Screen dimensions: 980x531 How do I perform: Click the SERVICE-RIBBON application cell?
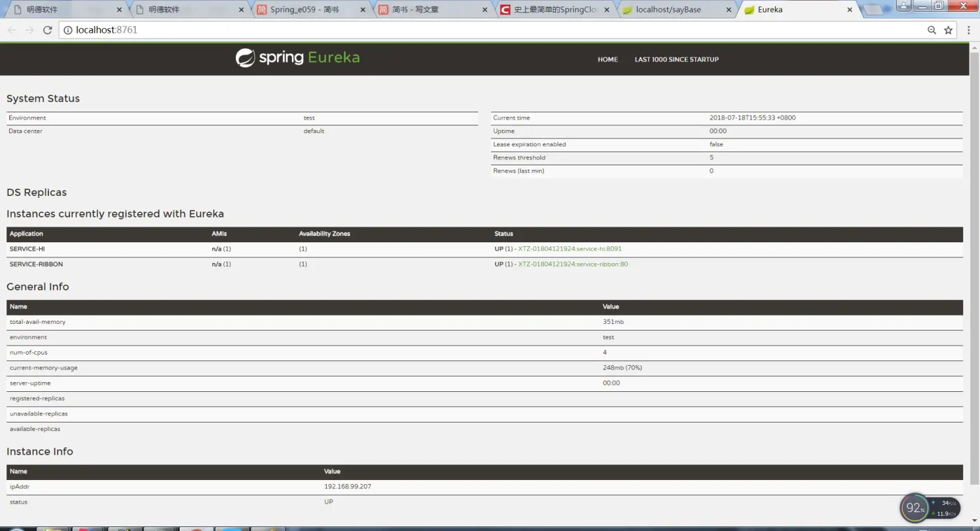point(37,265)
